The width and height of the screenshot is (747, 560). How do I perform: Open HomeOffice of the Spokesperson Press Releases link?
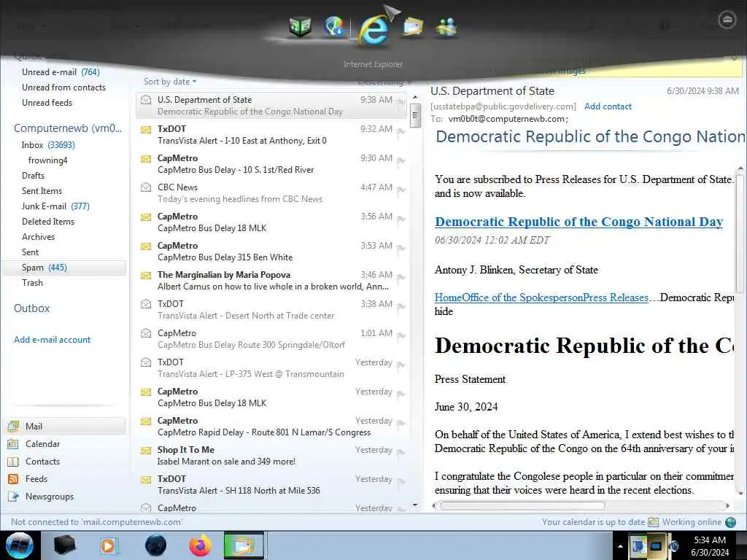(x=541, y=297)
